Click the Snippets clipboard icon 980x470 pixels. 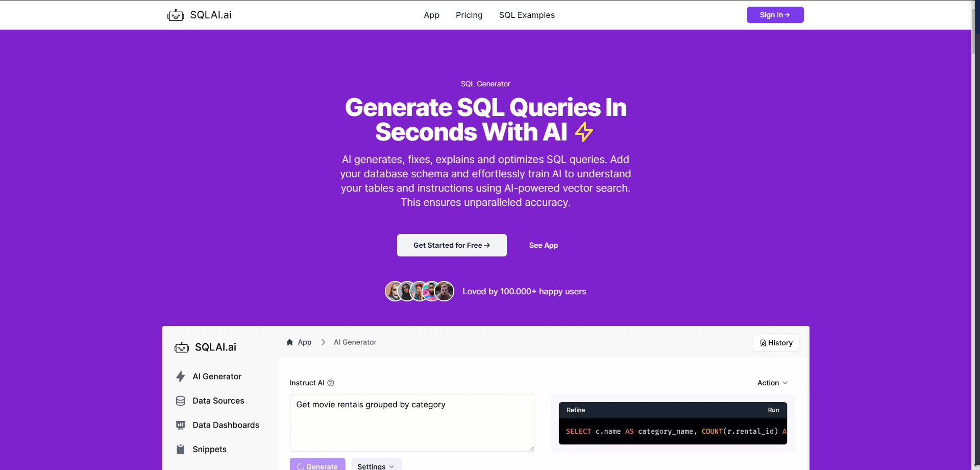[x=180, y=450]
